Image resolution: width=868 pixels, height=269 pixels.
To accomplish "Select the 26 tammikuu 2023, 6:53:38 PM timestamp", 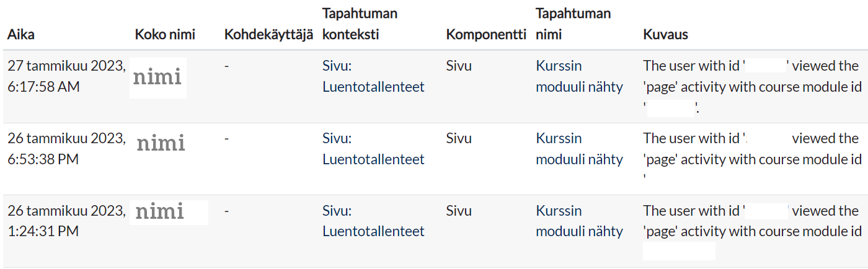I will pos(67,149).
